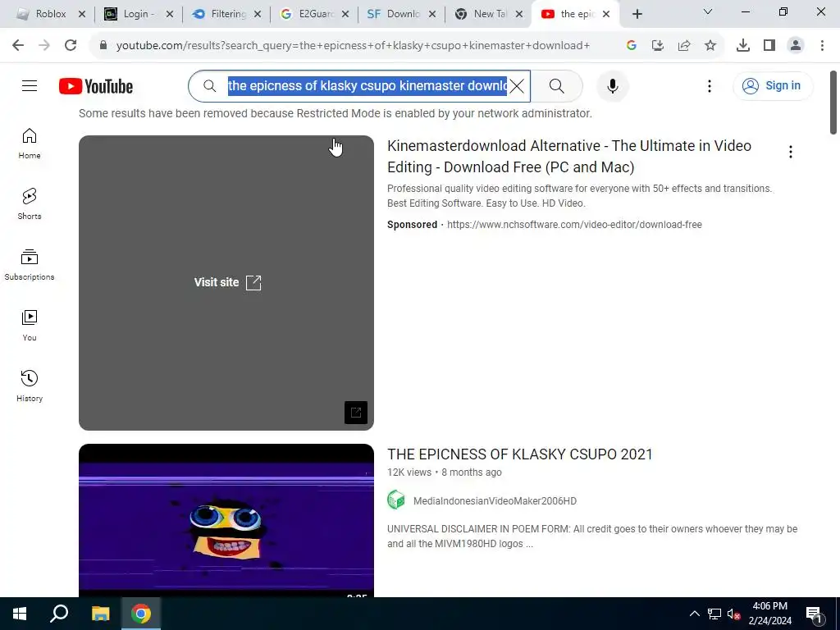The image size is (840, 630).
Task: Close the Roblox tab
Action: [x=82, y=14]
